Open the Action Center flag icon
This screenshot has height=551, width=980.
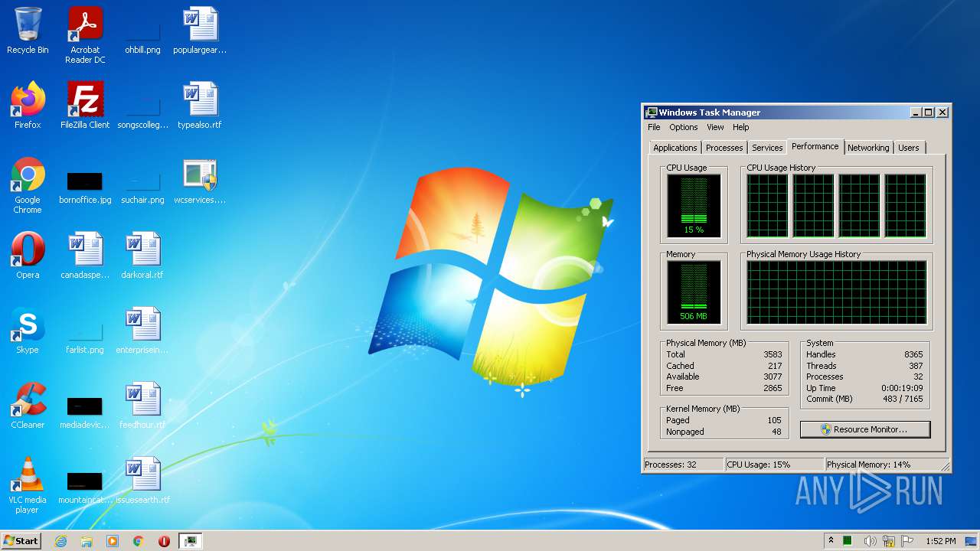[x=907, y=541]
